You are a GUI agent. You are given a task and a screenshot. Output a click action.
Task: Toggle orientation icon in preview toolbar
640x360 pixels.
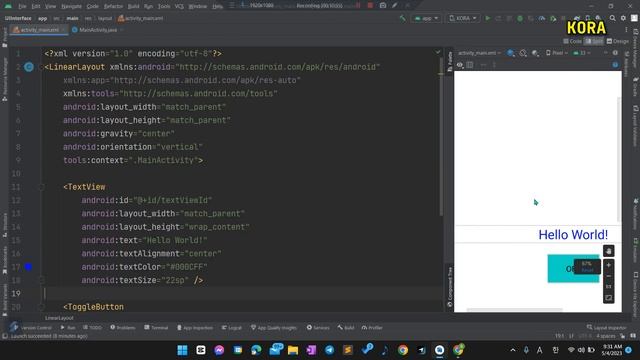[523, 53]
